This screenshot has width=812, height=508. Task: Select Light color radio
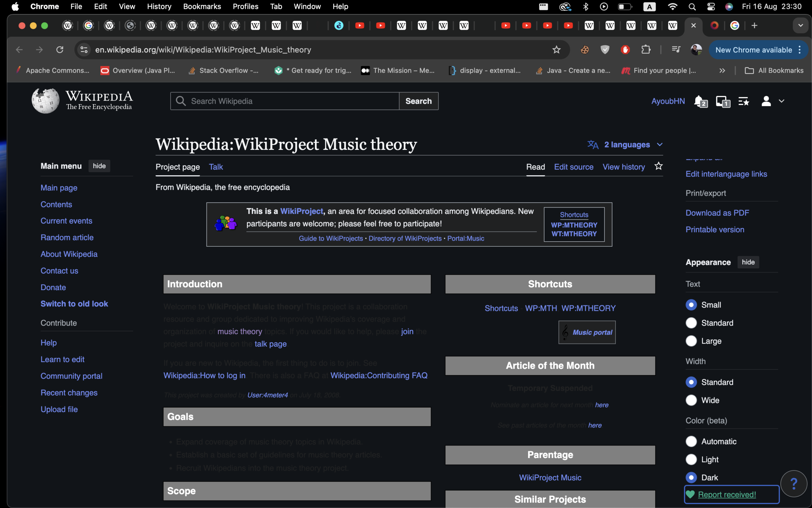(x=691, y=459)
